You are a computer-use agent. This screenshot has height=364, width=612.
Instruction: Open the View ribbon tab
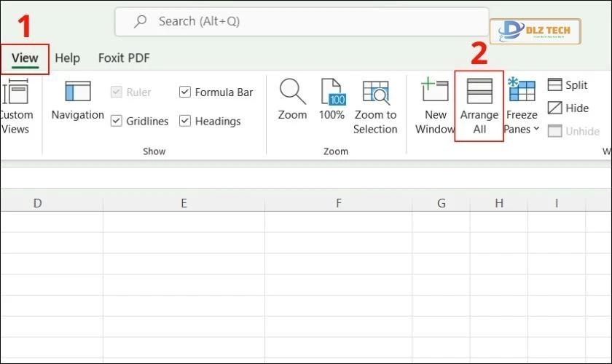25,58
